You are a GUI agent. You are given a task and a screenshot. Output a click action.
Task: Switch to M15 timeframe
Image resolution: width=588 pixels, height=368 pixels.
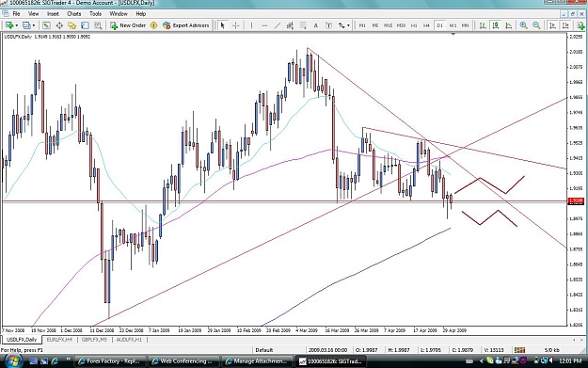[388, 25]
